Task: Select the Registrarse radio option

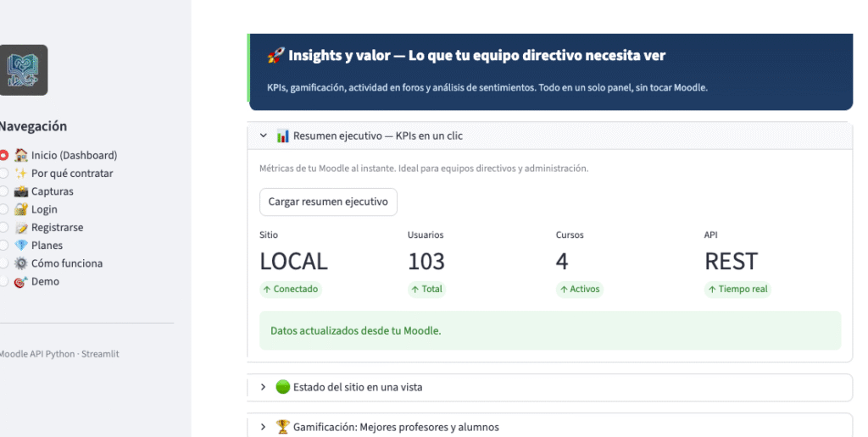Action: [4, 228]
